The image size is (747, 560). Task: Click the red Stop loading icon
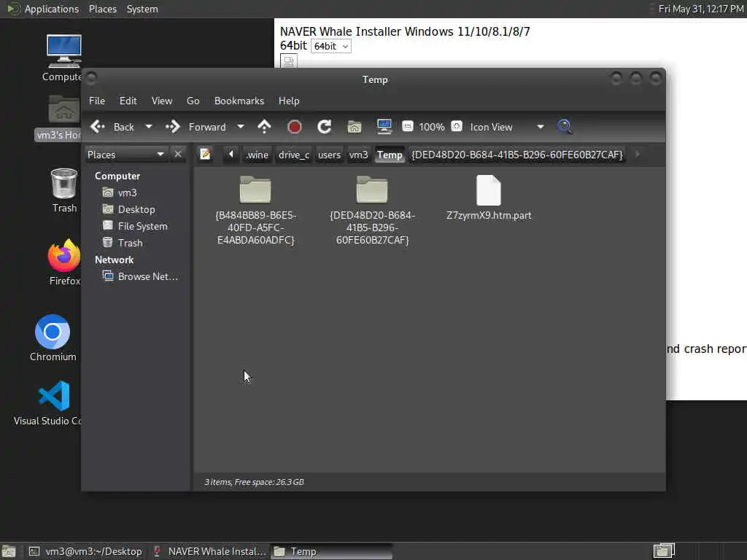295,127
